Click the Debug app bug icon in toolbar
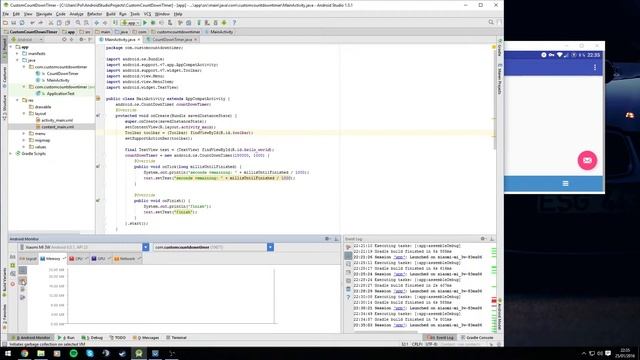The image size is (640, 360). point(153,23)
